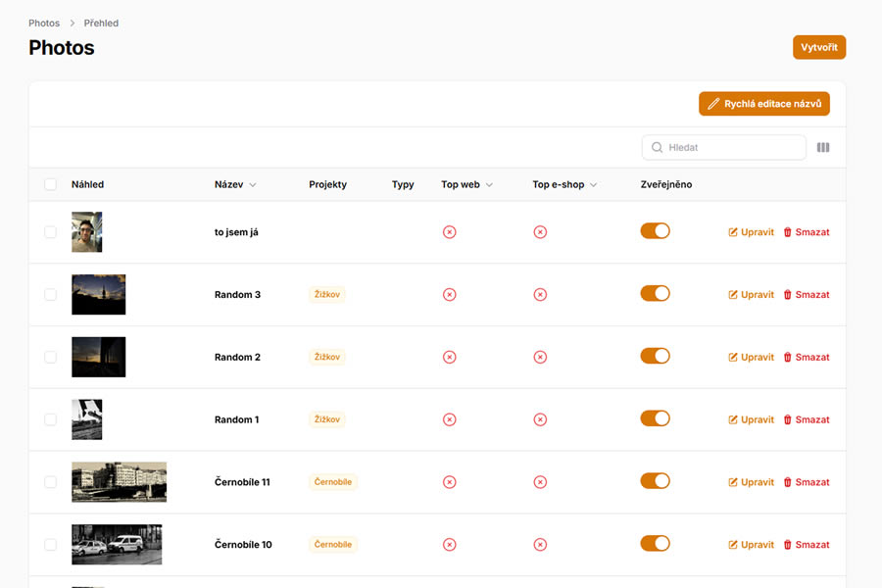
Task: Click the magnifier icon in search box
Action: [x=657, y=148]
